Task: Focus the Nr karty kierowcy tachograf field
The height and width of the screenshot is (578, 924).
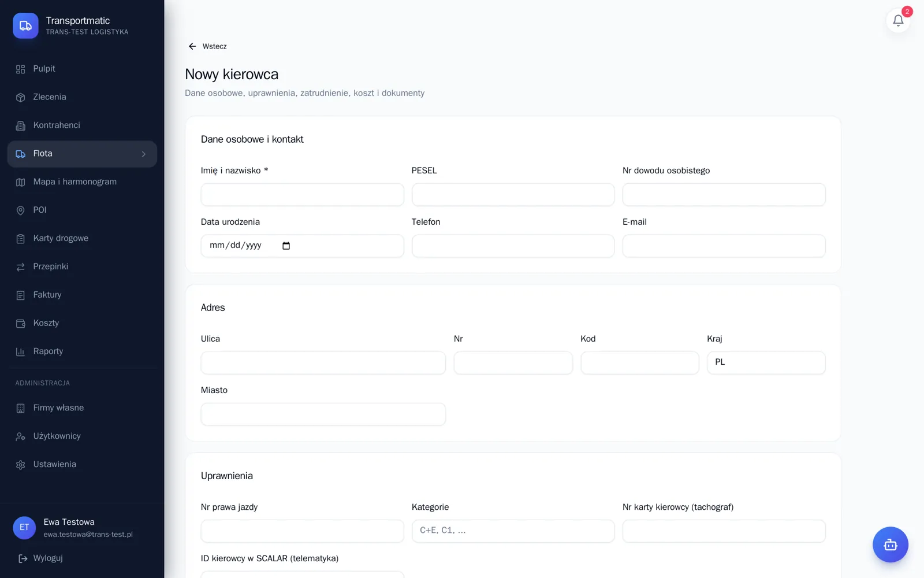Action: (x=724, y=531)
